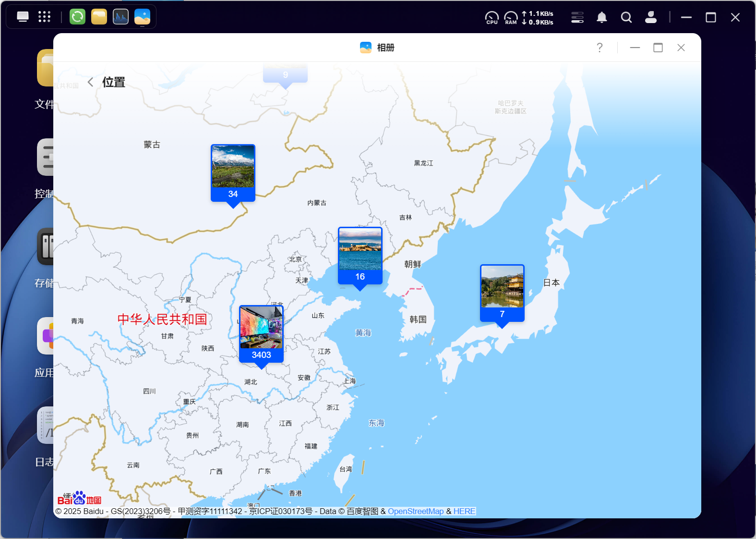Viewport: 756px width, 539px height.
Task: Switch to the yellow file manager taskbar app
Action: [x=99, y=17]
